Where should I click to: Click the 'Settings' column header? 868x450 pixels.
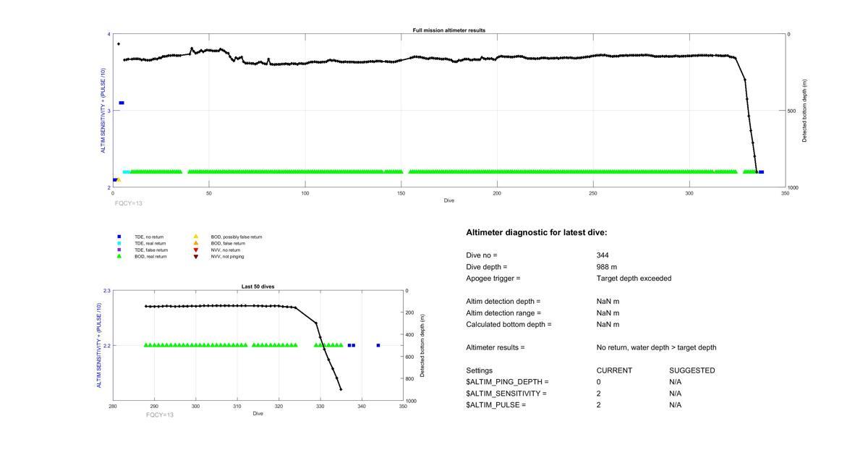click(x=480, y=370)
